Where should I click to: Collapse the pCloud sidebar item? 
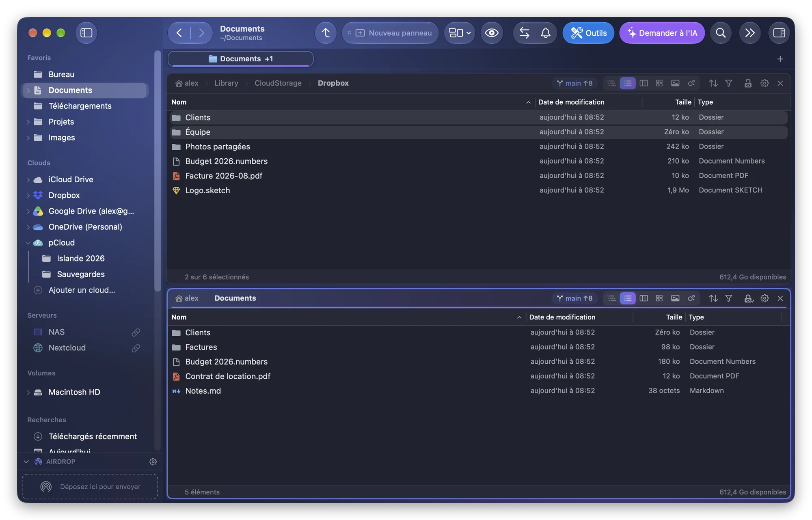pos(28,243)
